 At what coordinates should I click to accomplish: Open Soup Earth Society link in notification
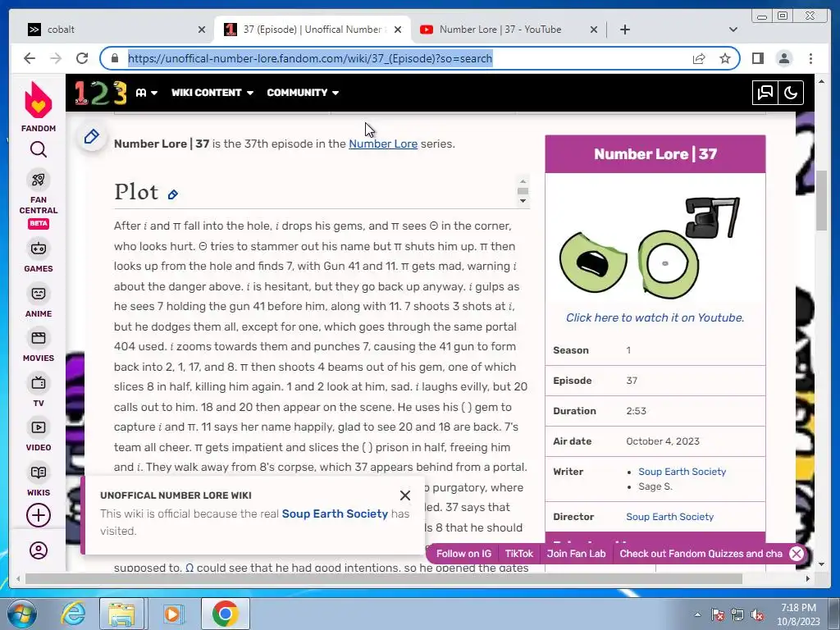point(335,514)
